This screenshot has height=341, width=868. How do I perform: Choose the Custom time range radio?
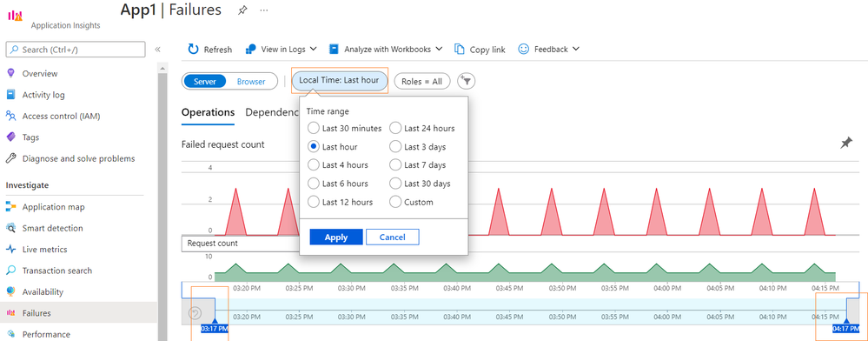pyautogui.click(x=395, y=202)
